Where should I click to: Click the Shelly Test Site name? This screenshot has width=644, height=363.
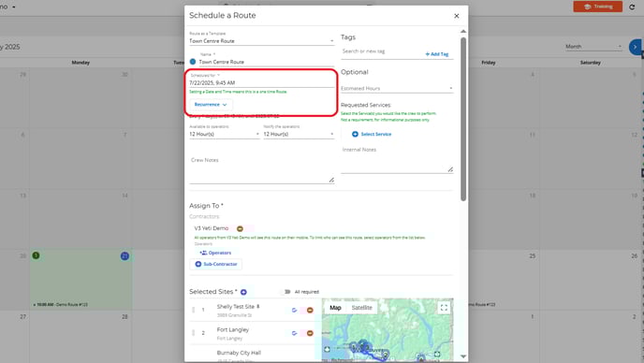236,307
